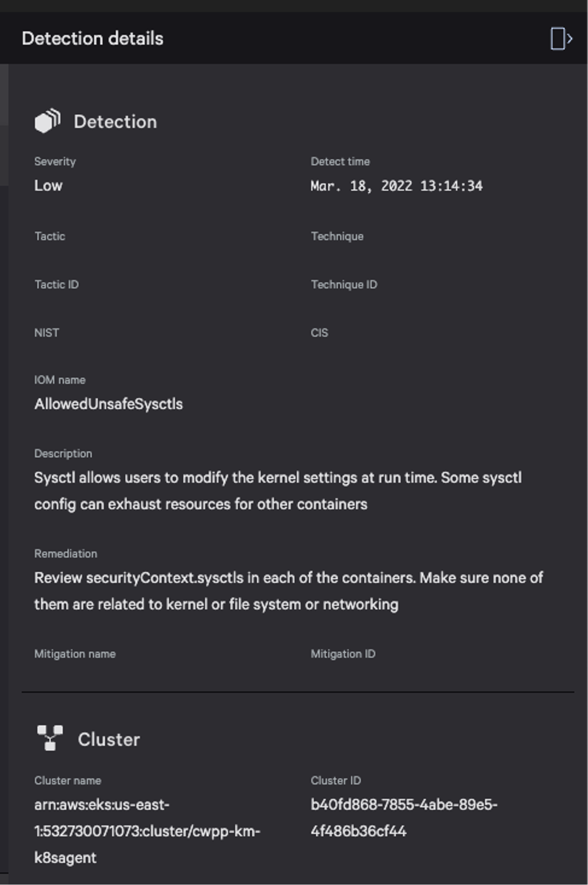Click the Cluster section network icon
This screenshot has height=885, width=588.
[50, 738]
